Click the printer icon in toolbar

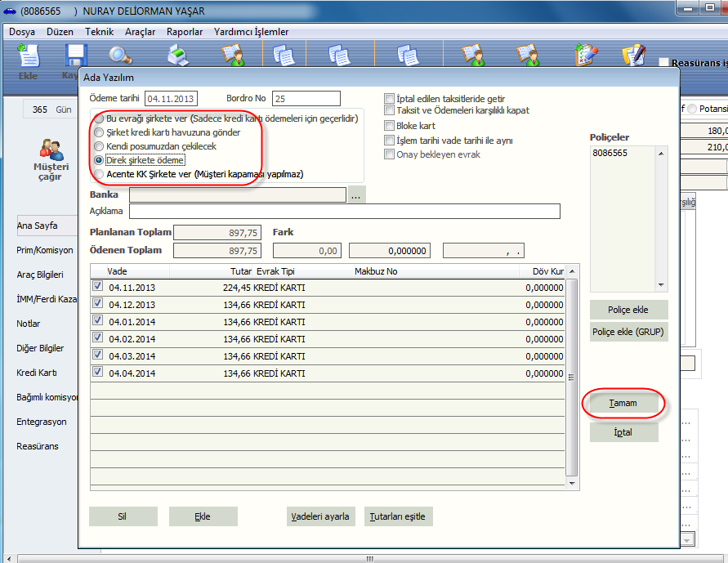tap(178, 55)
